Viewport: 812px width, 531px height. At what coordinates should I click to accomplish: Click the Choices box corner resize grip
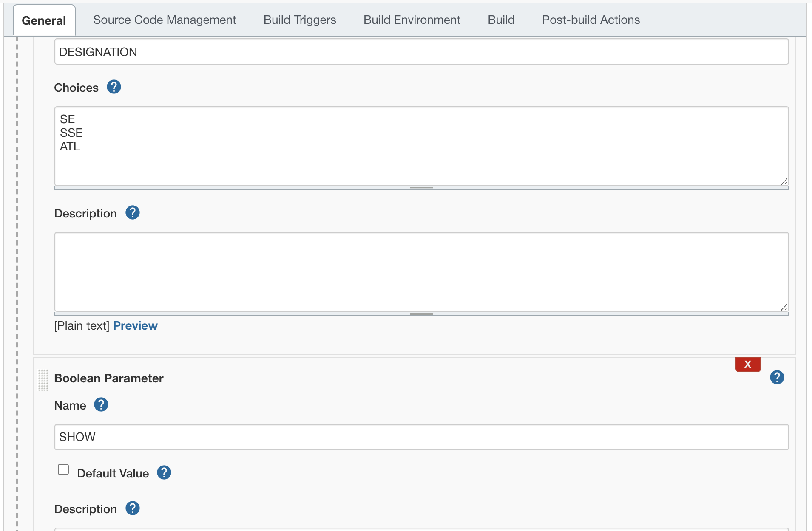784,181
